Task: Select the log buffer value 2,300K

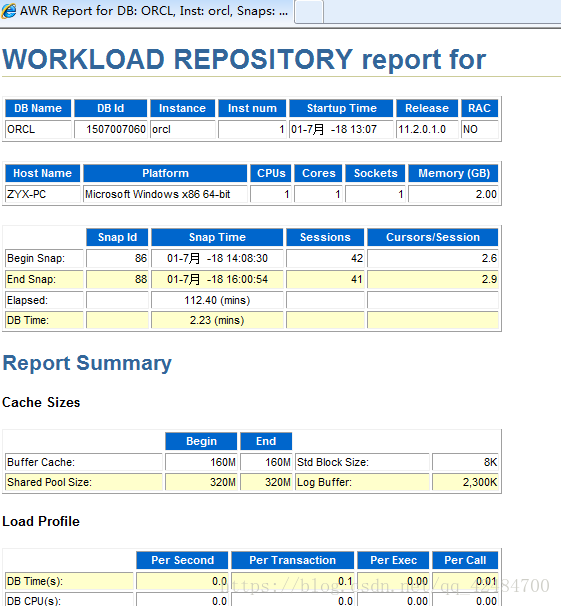Action: click(465, 482)
